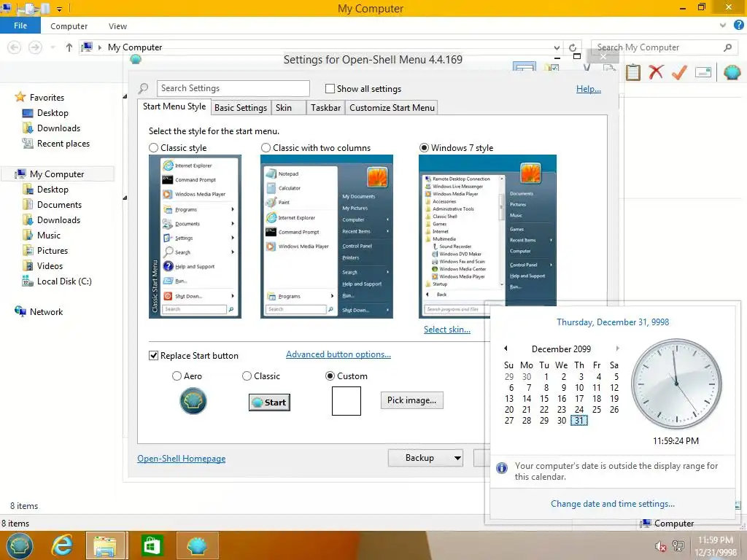The width and height of the screenshot is (747, 560).
Task: Select day 31 in the calendar
Action: pos(578,421)
